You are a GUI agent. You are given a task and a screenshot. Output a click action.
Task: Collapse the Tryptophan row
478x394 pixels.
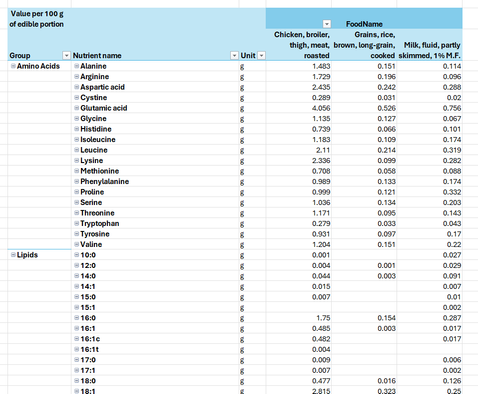77,223
